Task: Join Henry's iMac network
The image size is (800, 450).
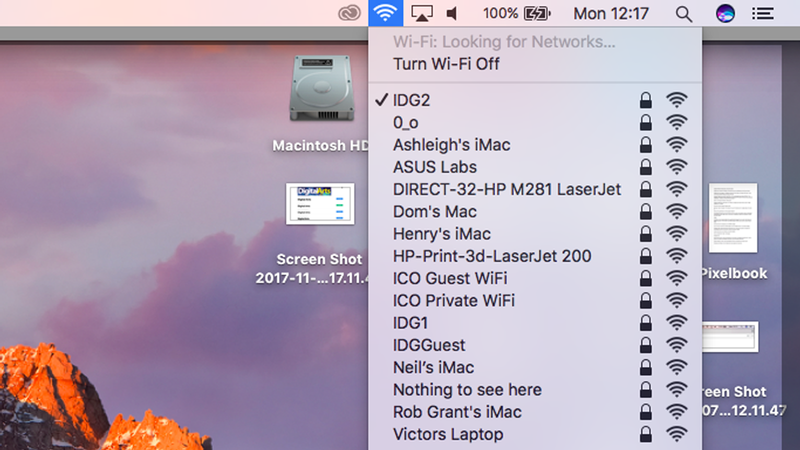Action: tap(535, 234)
